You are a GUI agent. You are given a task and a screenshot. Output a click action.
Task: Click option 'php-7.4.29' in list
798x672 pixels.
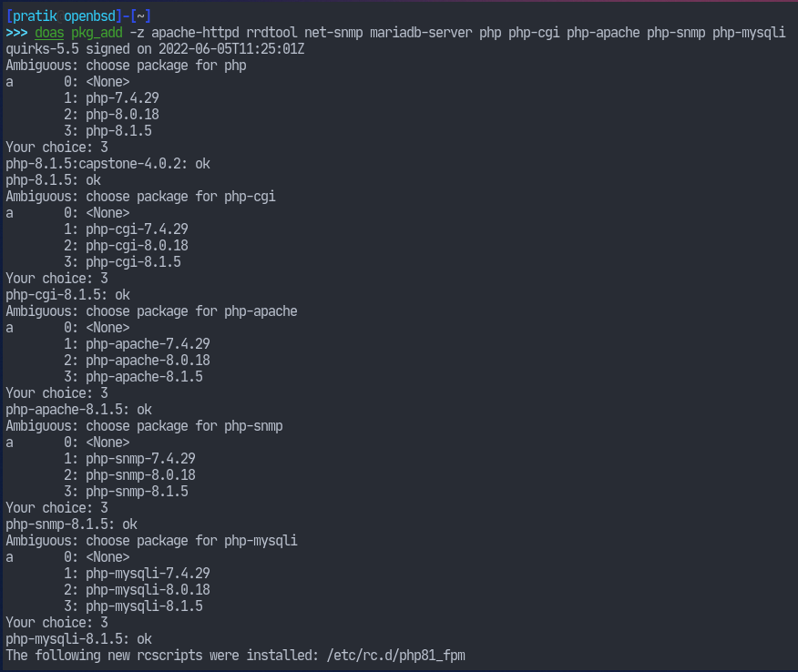122,97
